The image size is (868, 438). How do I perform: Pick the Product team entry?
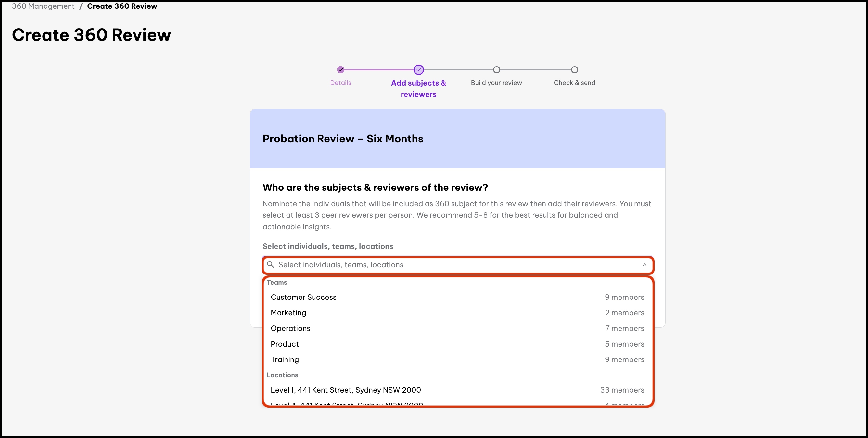click(x=285, y=344)
